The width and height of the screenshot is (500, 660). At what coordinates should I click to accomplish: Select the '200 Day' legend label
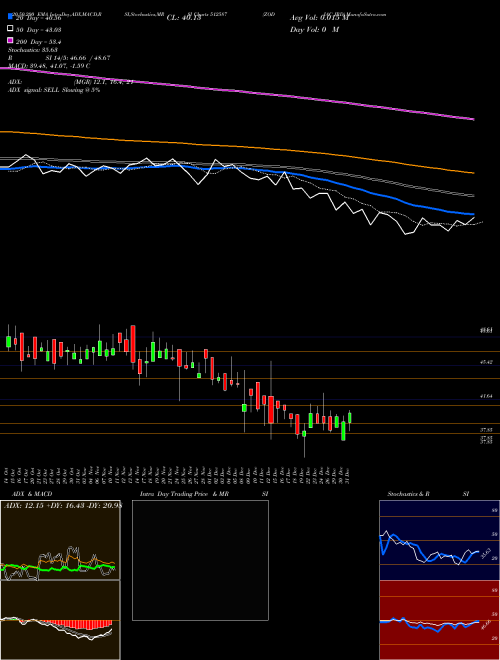(38, 42)
